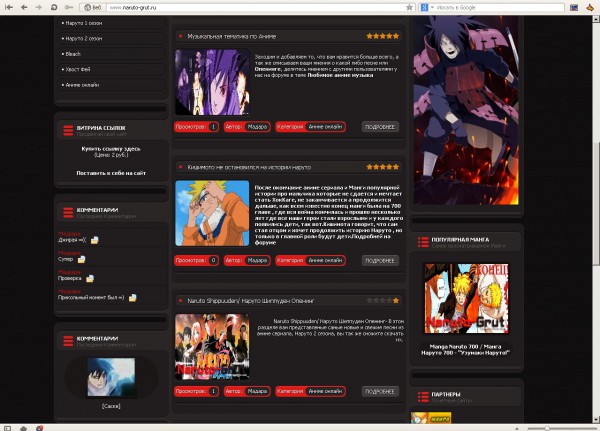Image resolution: width=600 pixels, height=431 pixels.
Task: Click the 'Прикольный момент был' comment text
Action: 91,297
